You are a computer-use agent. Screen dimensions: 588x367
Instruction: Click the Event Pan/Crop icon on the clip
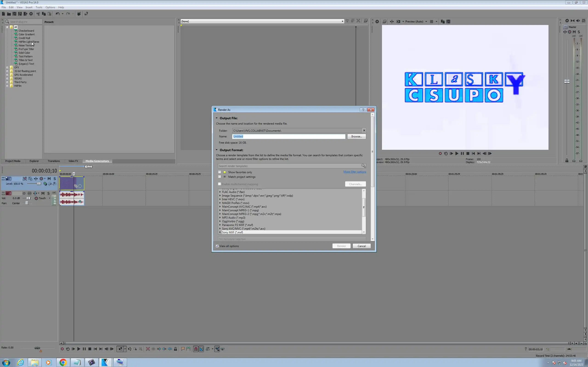click(76, 186)
